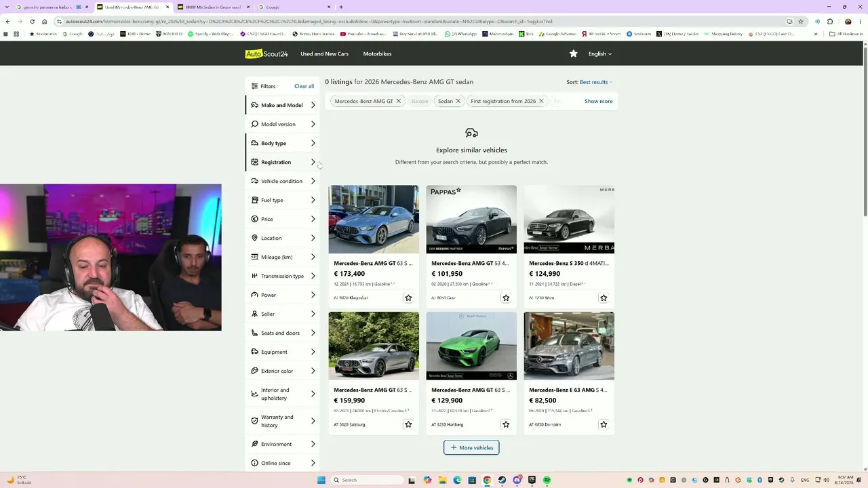
Task: Click the person icon beside Seller
Action: [x=254, y=314]
